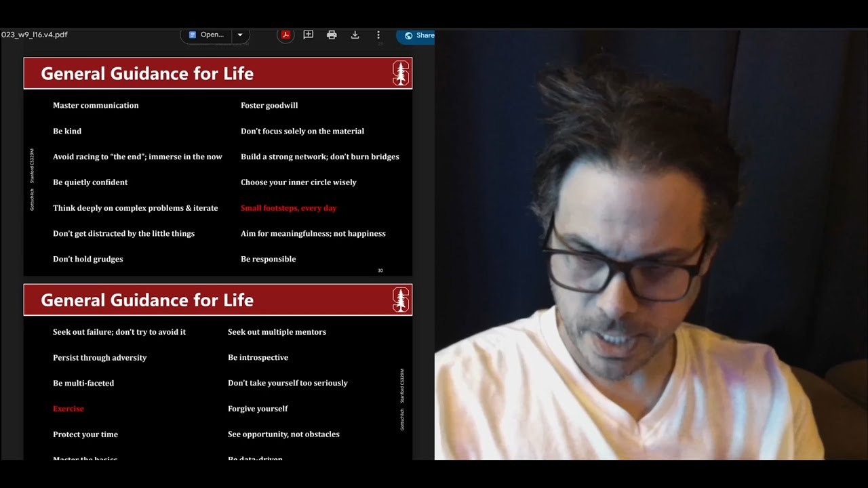Click 'Don't get distracted by the little things'
868x488 pixels.
tap(123, 234)
